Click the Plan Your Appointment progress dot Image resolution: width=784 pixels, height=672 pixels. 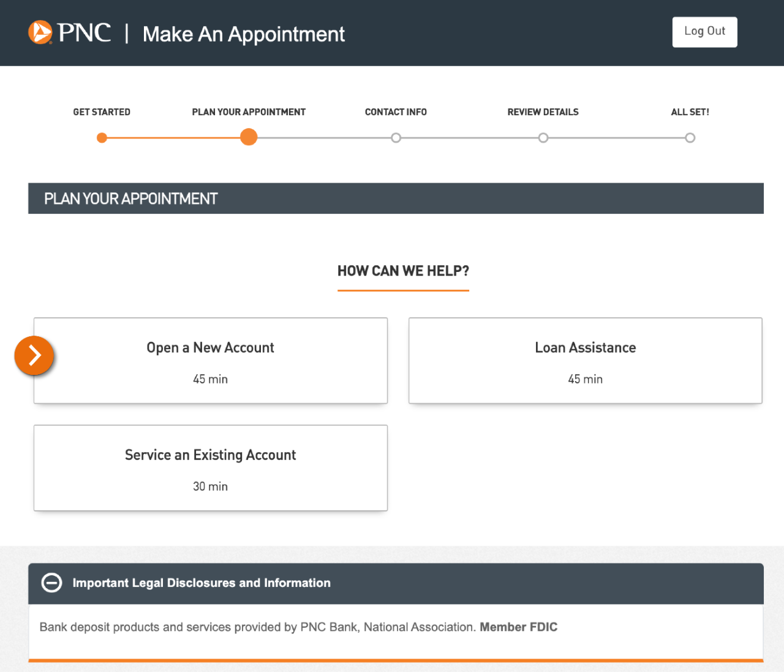coord(249,137)
